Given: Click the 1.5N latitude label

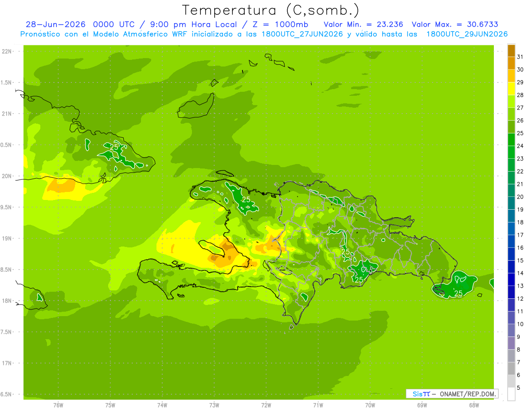Looking at the screenshot, I should coord(6,82).
